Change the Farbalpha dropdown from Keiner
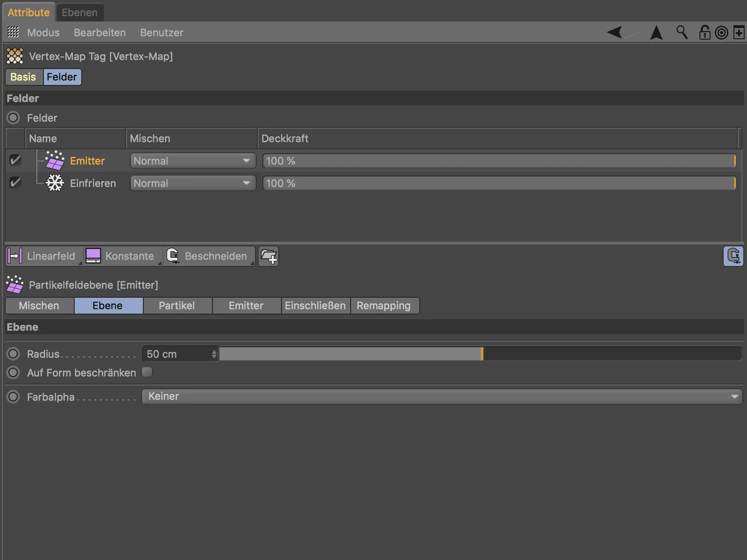Image resolution: width=747 pixels, height=560 pixels. [442, 396]
